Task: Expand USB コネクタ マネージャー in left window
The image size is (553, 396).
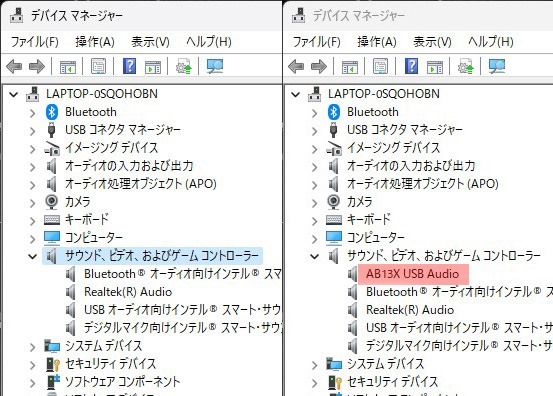Action: point(32,131)
